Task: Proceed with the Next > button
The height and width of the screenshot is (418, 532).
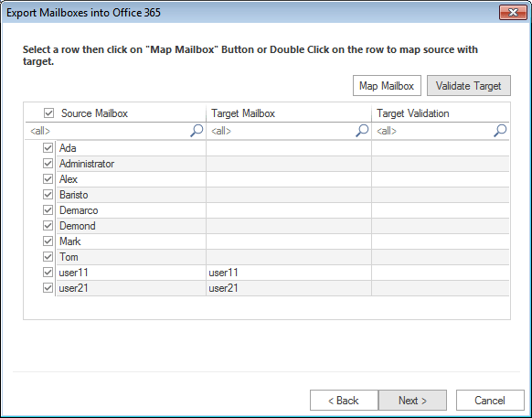Action: [x=412, y=401]
